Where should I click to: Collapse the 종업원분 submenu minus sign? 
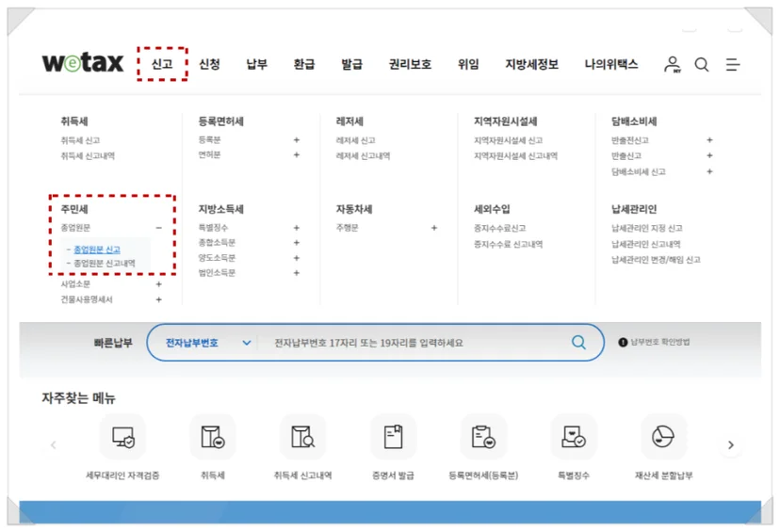158,228
